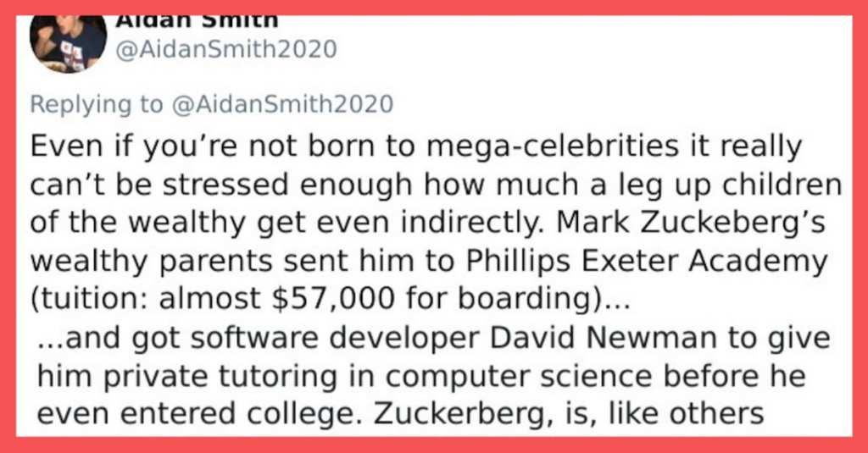868x453 pixels.
Task: Click the Aidan Smith display name
Action: (x=197, y=21)
